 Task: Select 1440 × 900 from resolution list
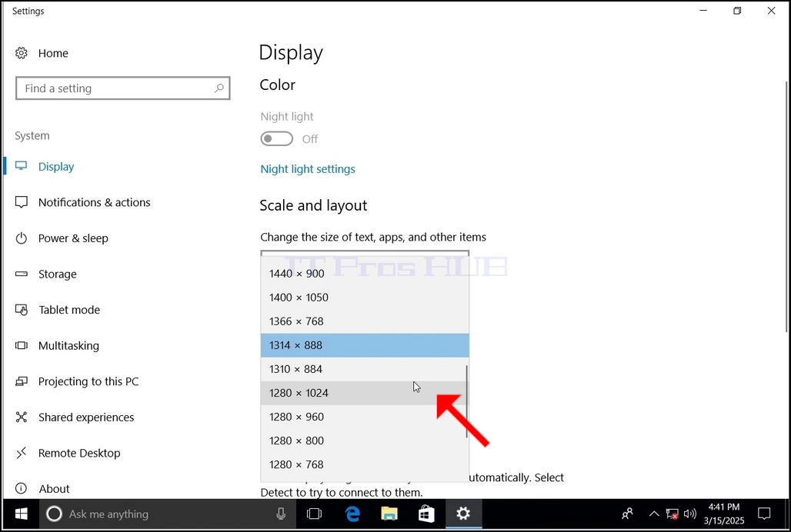tap(365, 274)
